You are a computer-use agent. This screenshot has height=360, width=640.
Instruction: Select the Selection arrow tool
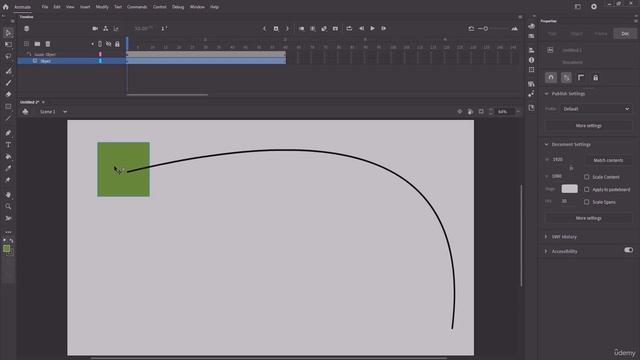point(8,33)
